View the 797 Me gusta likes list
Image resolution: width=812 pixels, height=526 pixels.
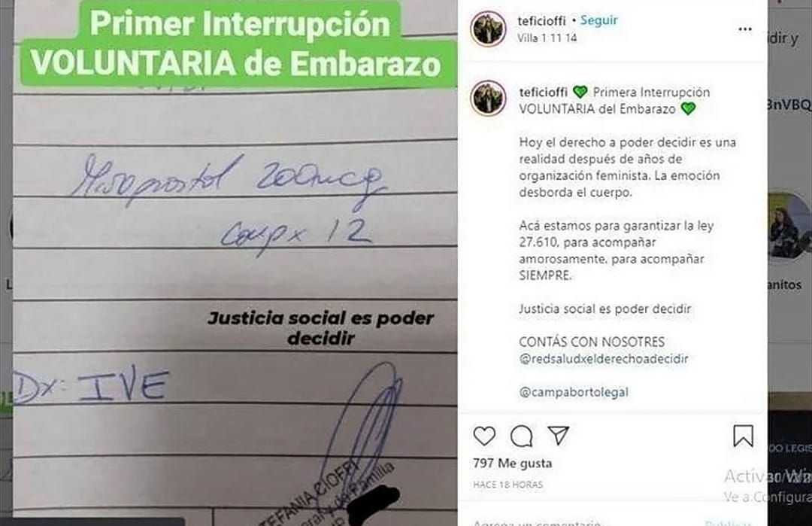[513, 464]
